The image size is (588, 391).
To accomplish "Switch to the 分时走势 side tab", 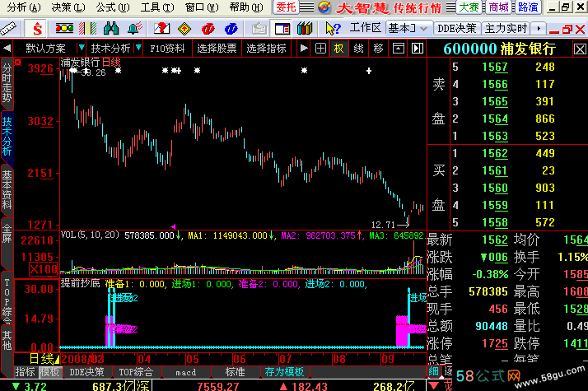I will [7, 83].
